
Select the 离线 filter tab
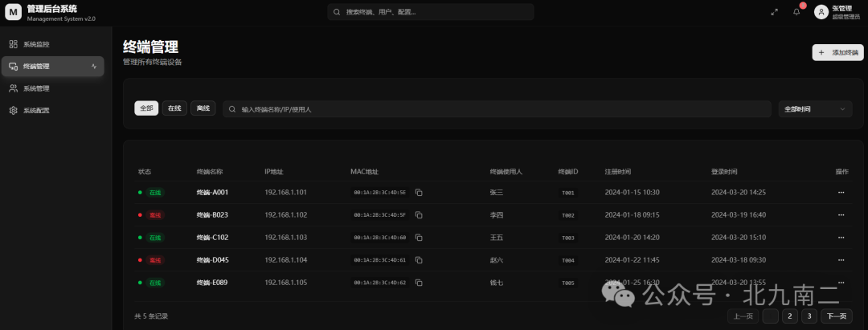click(203, 108)
